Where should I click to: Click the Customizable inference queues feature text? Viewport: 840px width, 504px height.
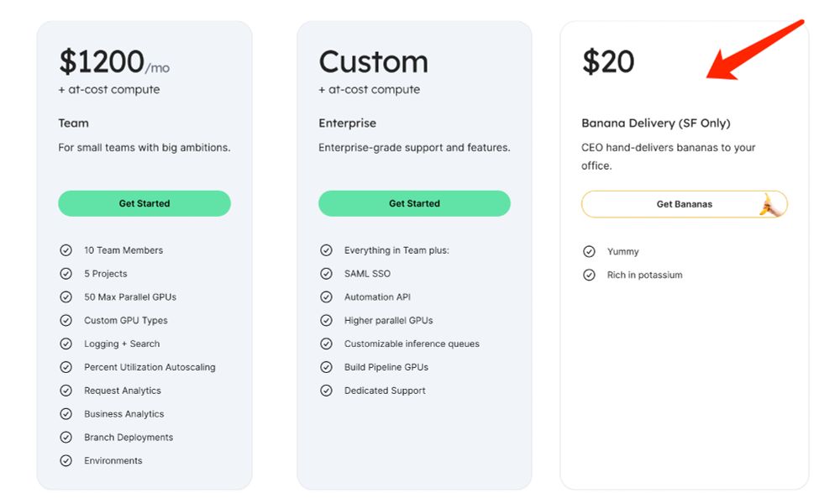coord(412,344)
